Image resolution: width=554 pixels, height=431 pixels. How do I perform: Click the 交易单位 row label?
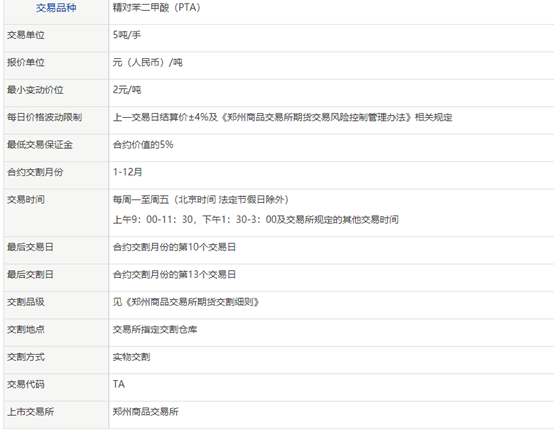(26, 35)
